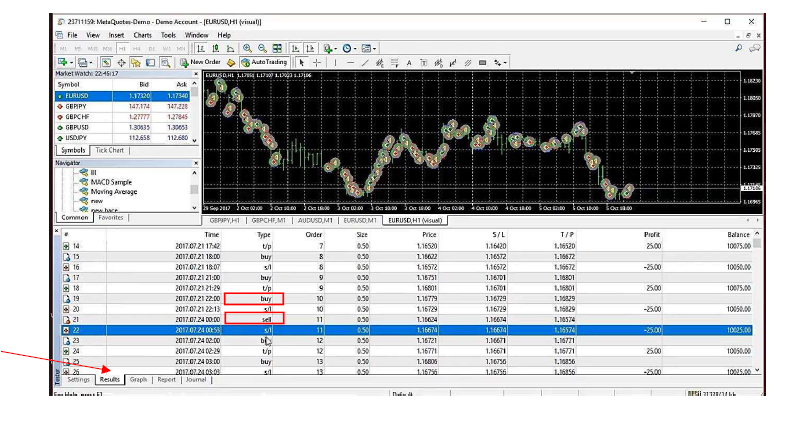Select the text 'A' drawing tool
811x425 pixels.
(x=409, y=63)
